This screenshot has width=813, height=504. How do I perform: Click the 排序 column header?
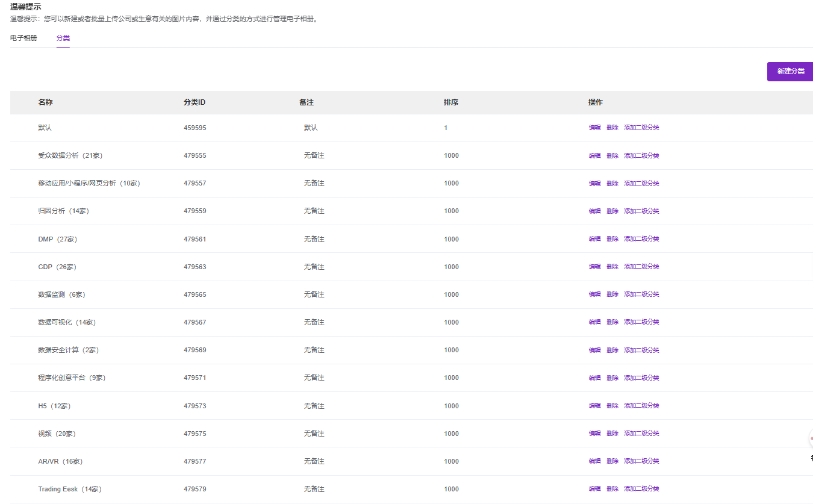[451, 102]
